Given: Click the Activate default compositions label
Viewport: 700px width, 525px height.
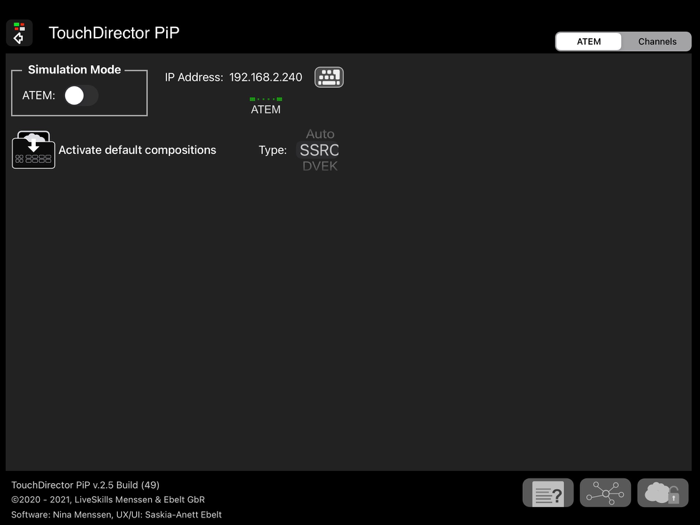Looking at the screenshot, I should click(137, 150).
